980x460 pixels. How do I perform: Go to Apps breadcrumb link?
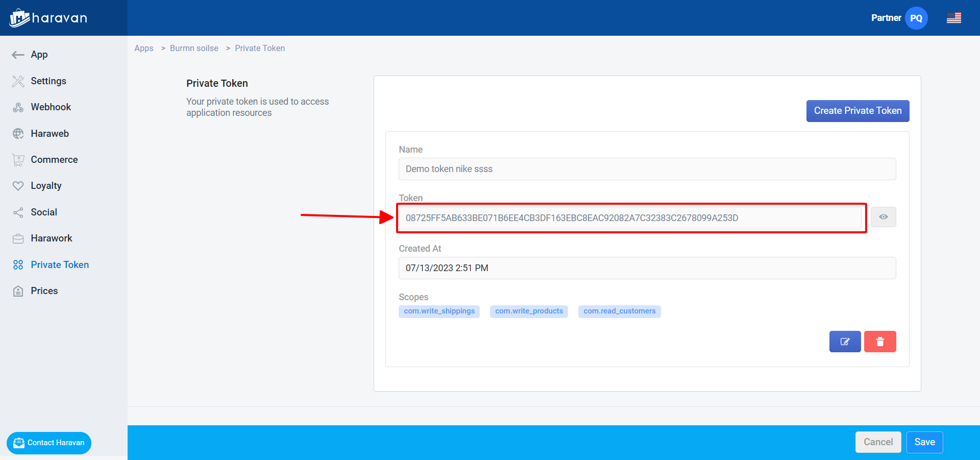pyautogui.click(x=143, y=48)
